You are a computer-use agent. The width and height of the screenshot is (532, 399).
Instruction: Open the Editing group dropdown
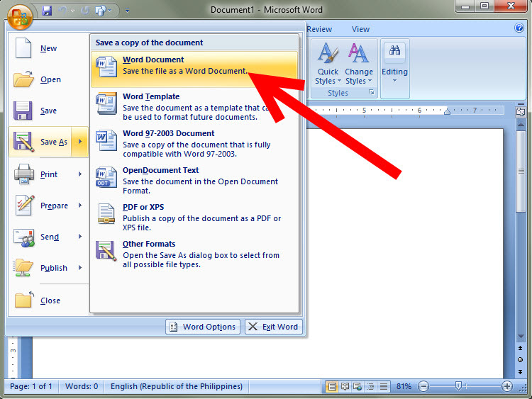click(394, 69)
